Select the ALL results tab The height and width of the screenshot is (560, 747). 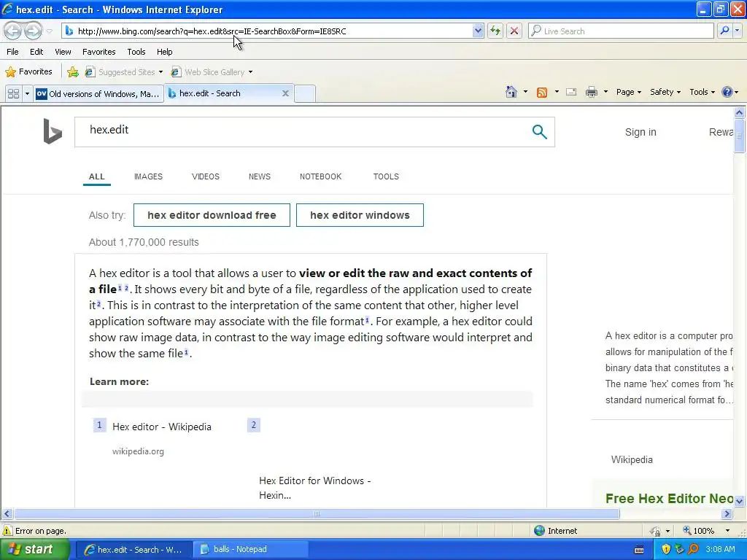pyautogui.click(x=97, y=176)
